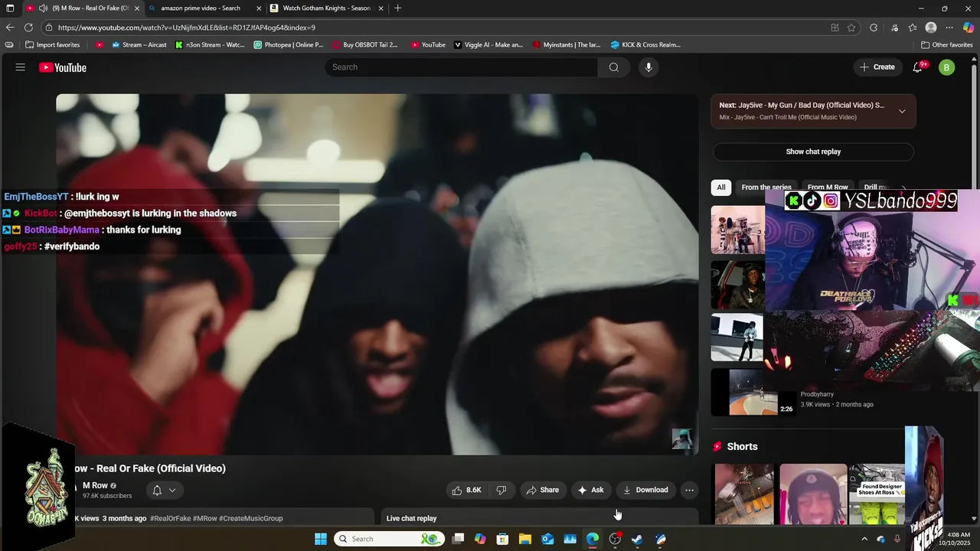
Task: Open the Edge profile avatar
Action: 931,28
